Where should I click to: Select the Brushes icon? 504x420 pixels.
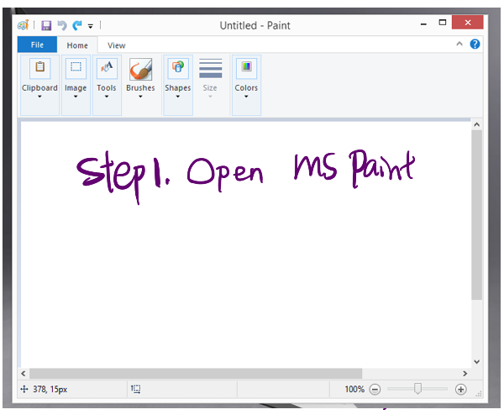[x=140, y=68]
